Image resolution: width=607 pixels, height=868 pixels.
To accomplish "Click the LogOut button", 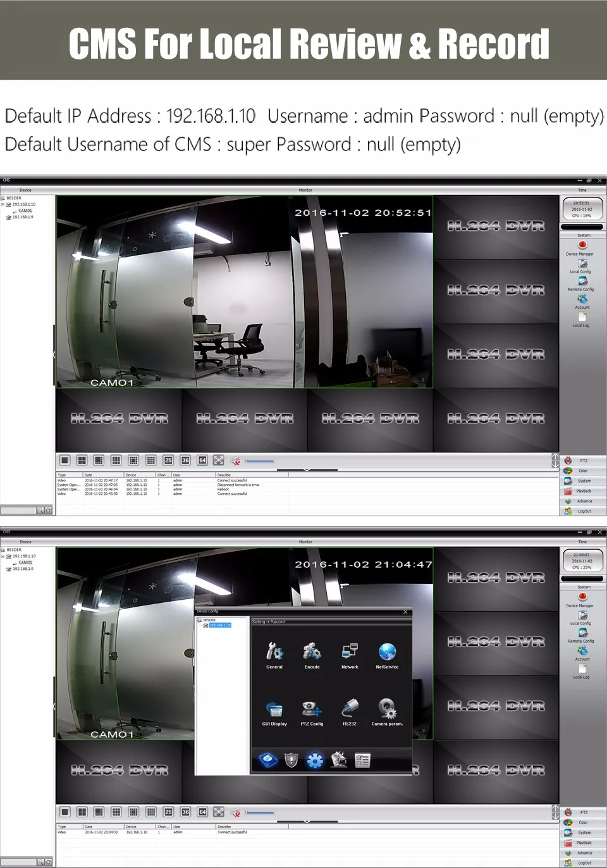I will tap(582, 511).
